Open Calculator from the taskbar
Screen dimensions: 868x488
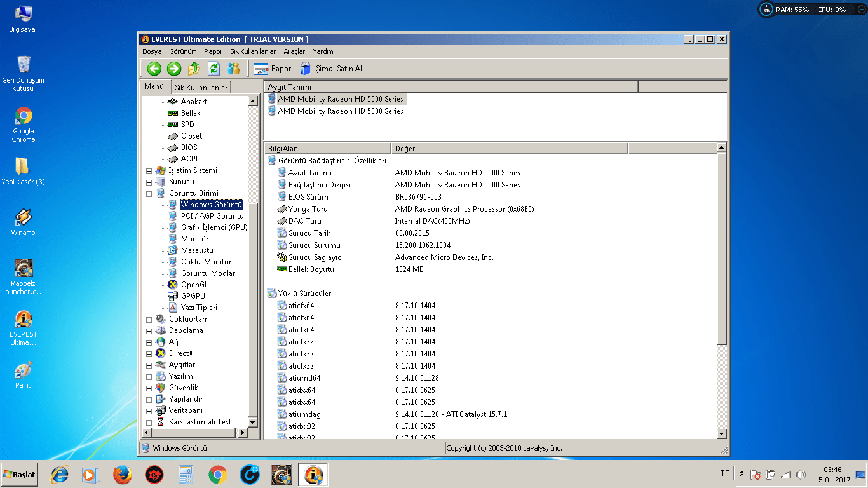click(x=186, y=475)
